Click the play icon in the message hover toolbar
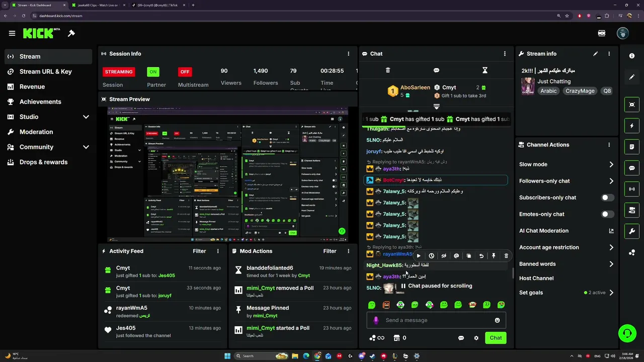The image size is (644, 362). click(419, 256)
